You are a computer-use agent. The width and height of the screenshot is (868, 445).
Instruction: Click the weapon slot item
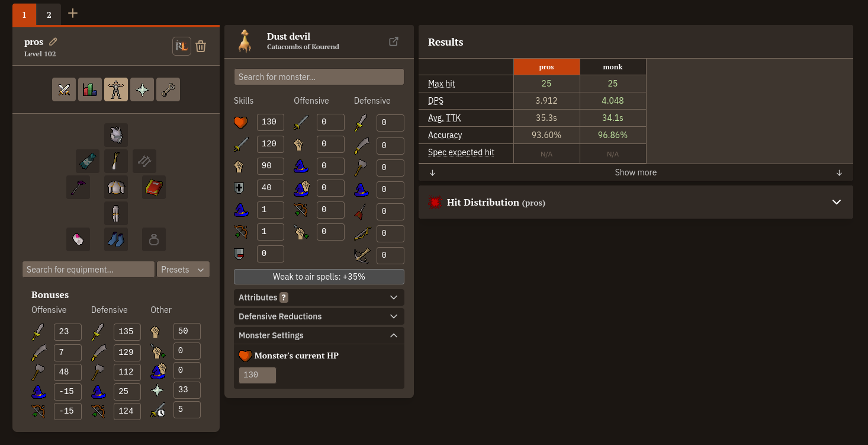point(78,187)
